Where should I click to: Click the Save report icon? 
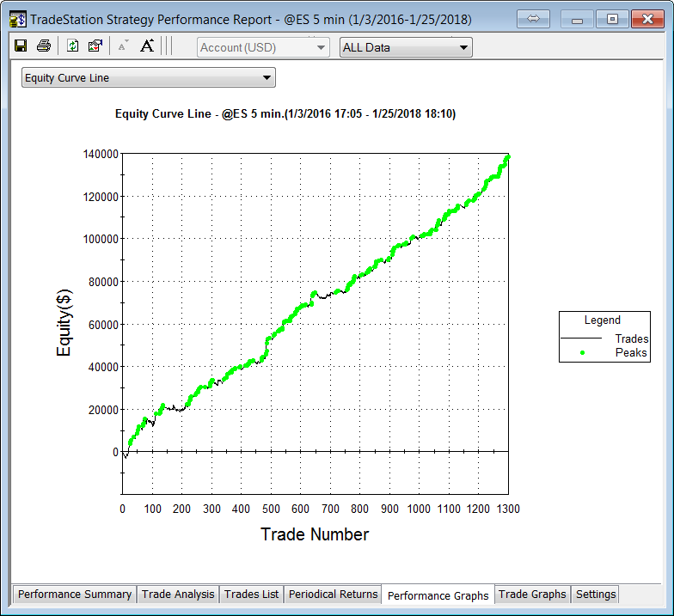pos(21,46)
